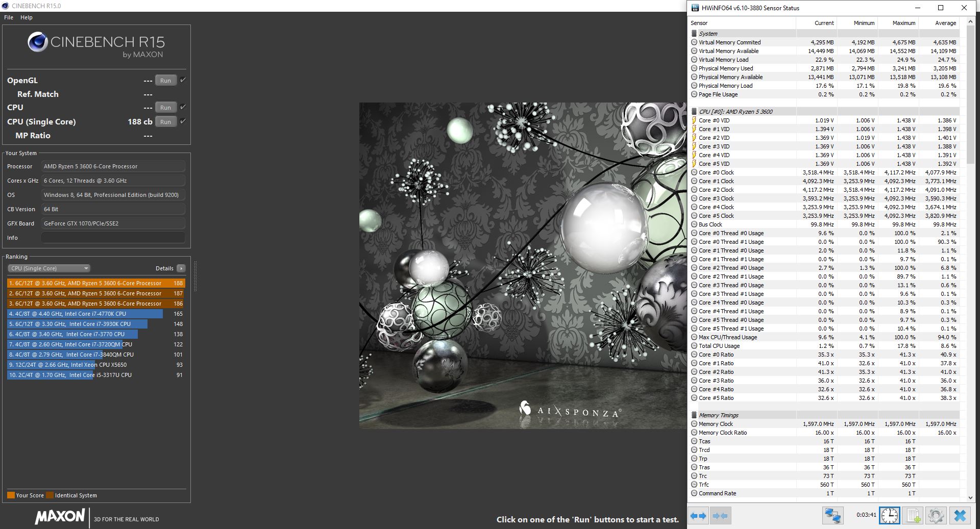Viewport: 980px width, 529px height.
Task: Reset elapsed time with the clock icon
Action: (x=890, y=516)
